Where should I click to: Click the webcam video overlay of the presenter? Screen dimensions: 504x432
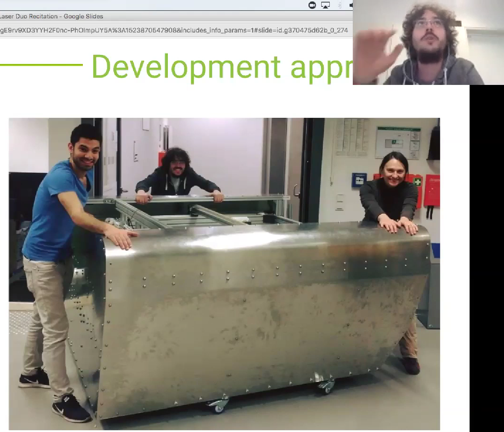pos(428,42)
